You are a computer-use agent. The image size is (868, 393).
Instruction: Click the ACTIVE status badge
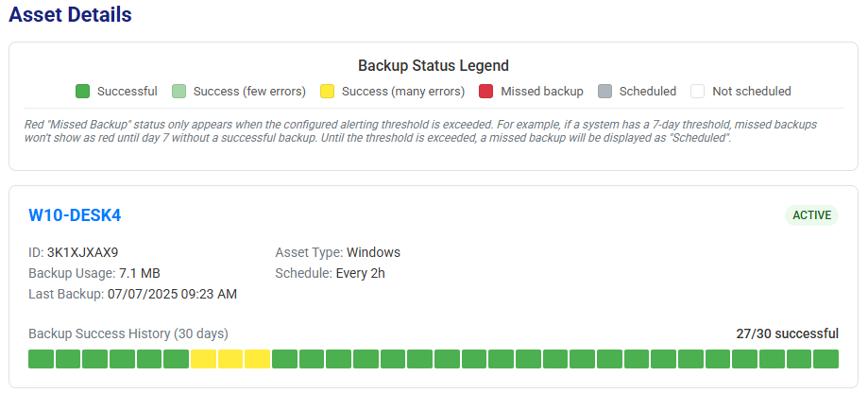tap(811, 215)
